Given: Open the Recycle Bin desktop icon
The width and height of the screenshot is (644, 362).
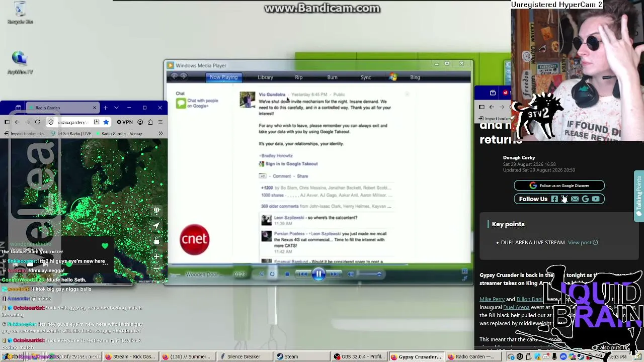Looking at the screenshot, I should (20, 13).
